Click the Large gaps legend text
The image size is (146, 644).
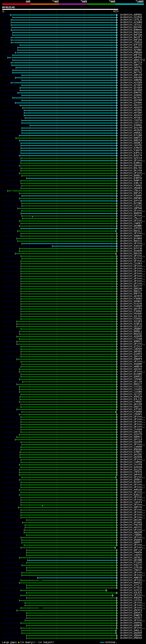[x=10, y=642]
